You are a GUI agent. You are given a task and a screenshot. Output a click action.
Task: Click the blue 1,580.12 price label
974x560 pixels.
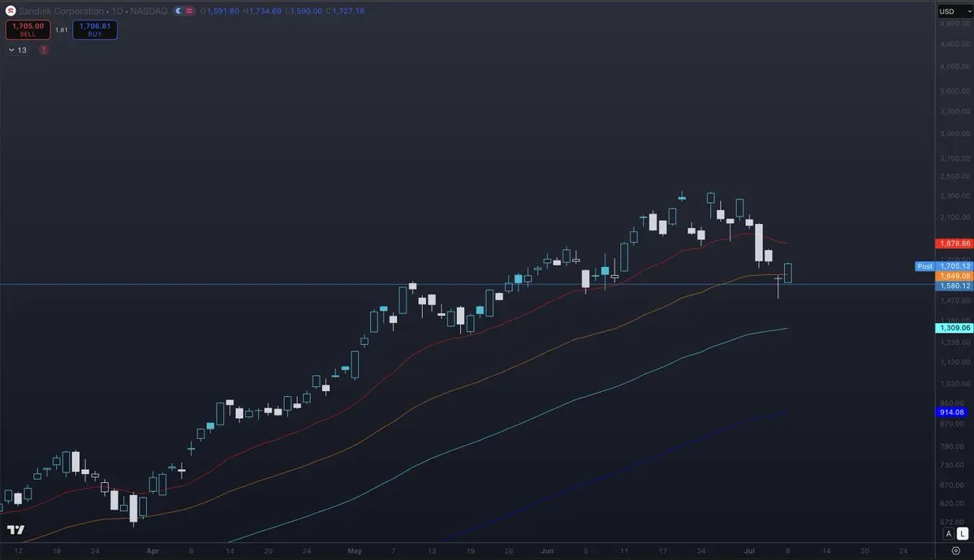[954, 286]
